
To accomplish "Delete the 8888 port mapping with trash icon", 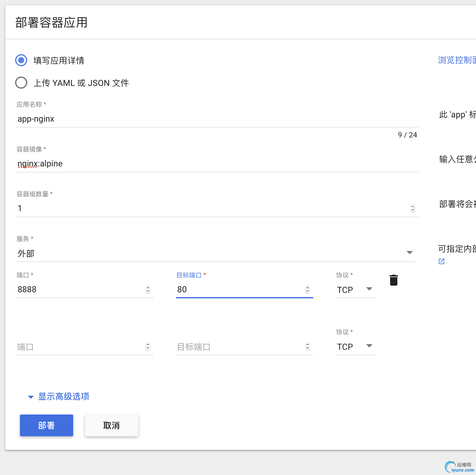I will point(394,280).
